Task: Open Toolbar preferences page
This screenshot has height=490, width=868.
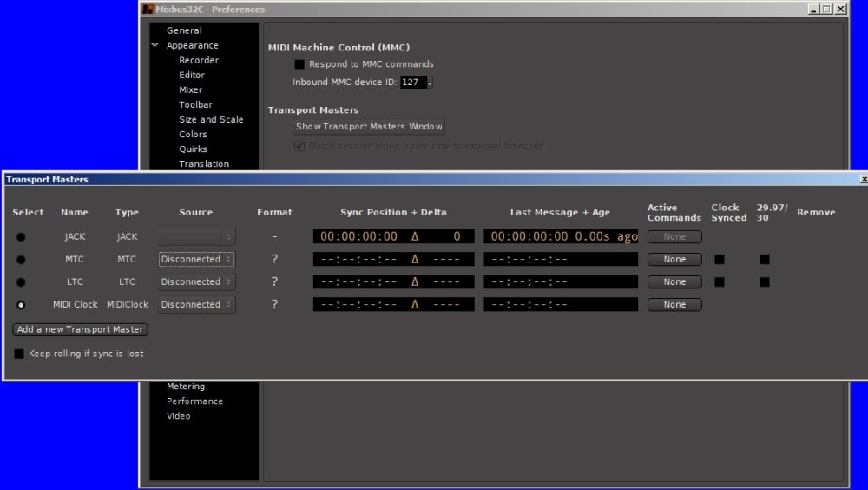Action: click(x=195, y=105)
